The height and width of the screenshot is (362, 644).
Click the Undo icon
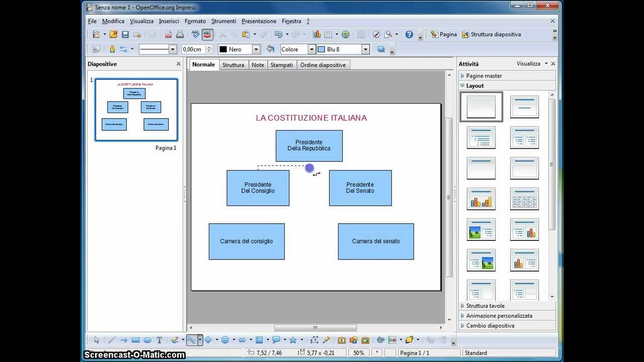pyautogui.click(x=278, y=34)
